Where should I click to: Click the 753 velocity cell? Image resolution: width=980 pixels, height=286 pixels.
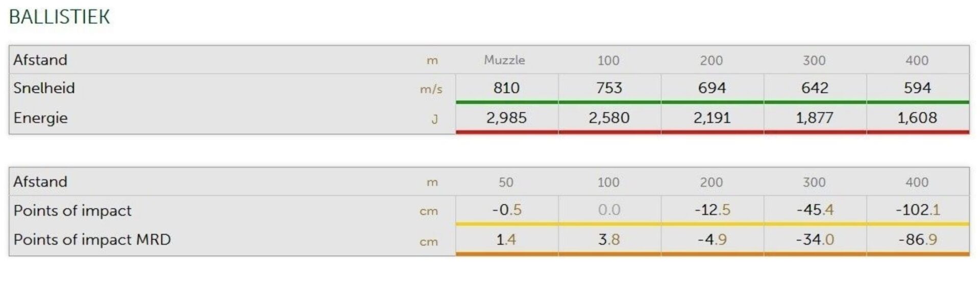[x=609, y=88]
